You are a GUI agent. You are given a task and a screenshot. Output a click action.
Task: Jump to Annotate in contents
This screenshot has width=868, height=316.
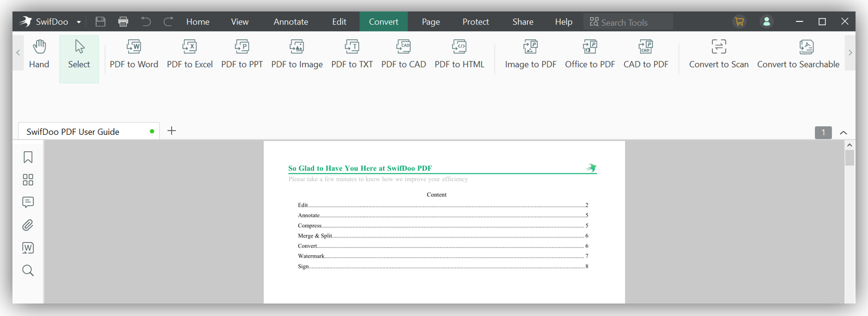click(x=443, y=215)
